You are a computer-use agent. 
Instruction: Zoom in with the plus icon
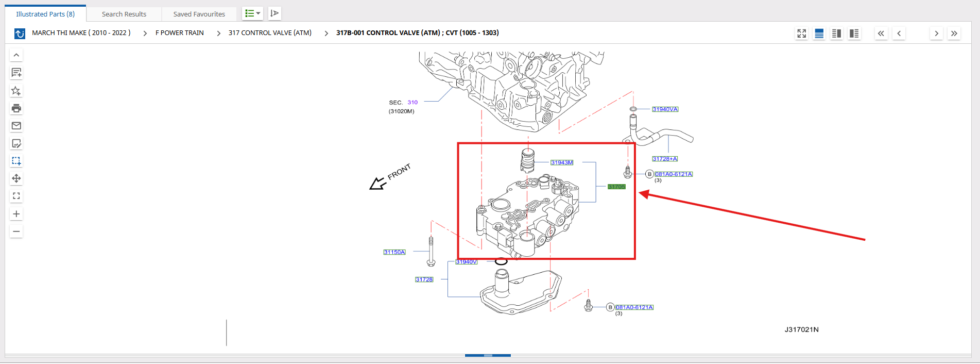click(16, 214)
